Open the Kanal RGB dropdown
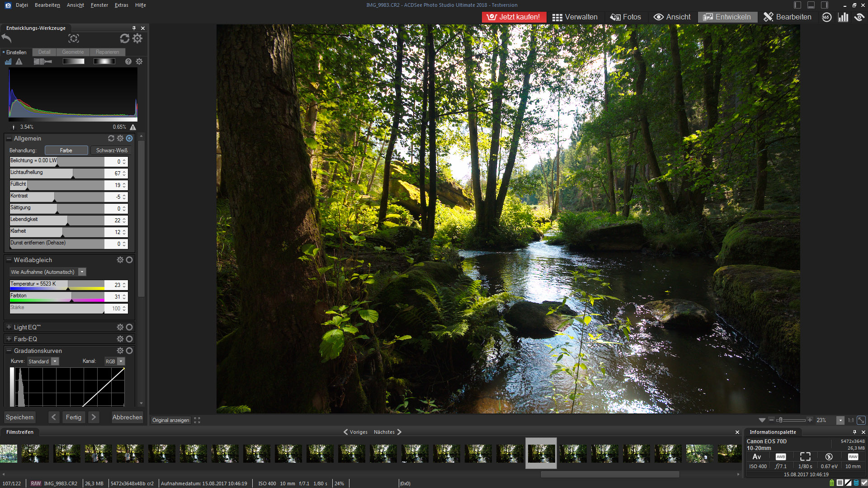 click(x=121, y=361)
